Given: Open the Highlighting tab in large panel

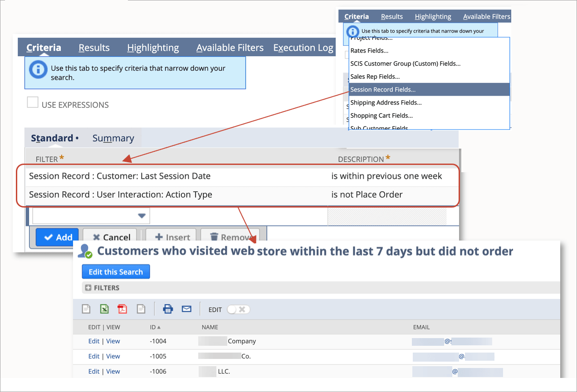Looking at the screenshot, I should [x=153, y=48].
